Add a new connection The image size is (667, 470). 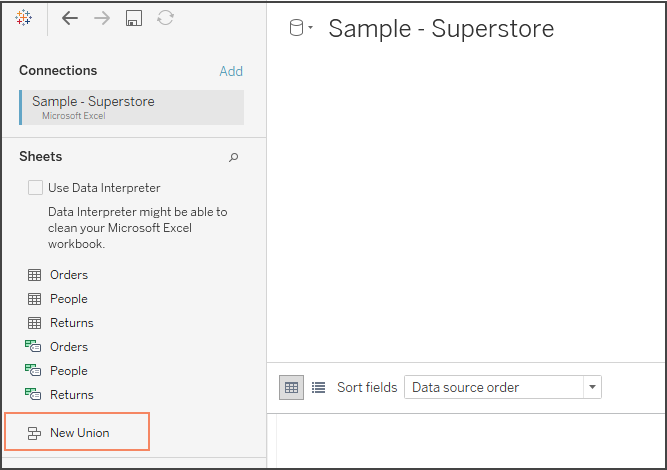click(x=231, y=71)
